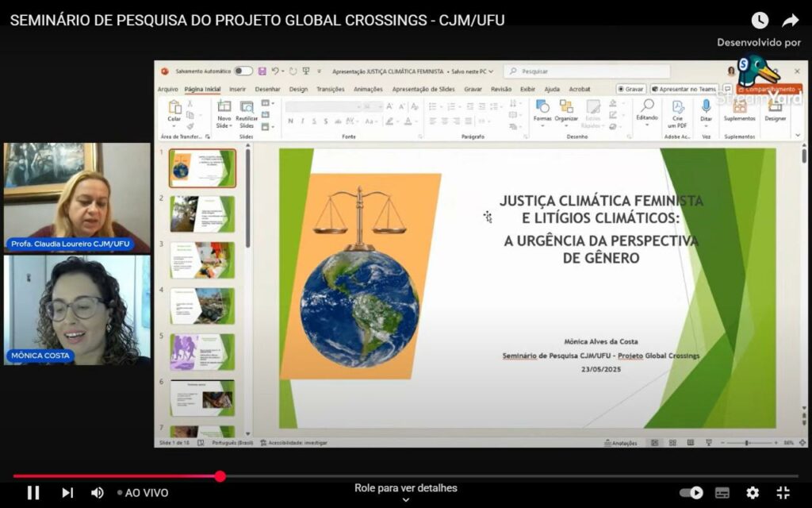Start slideshow from the status bar icon
Screen dimensions: 812x508
coord(709,443)
